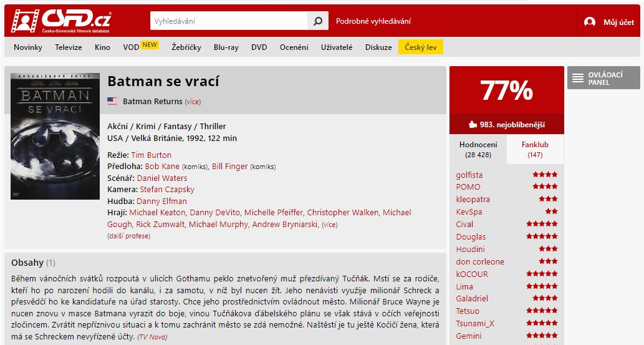Viewport: 644px width, 345px height.
Task: Expand další profese link
Action: tap(128, 236)
